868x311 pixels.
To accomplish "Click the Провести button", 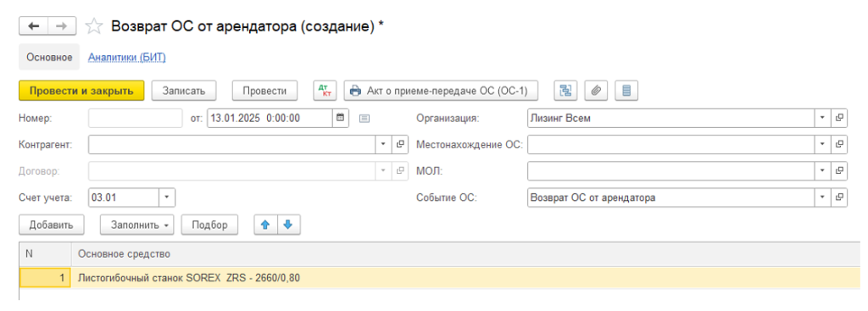I will 264,91.
